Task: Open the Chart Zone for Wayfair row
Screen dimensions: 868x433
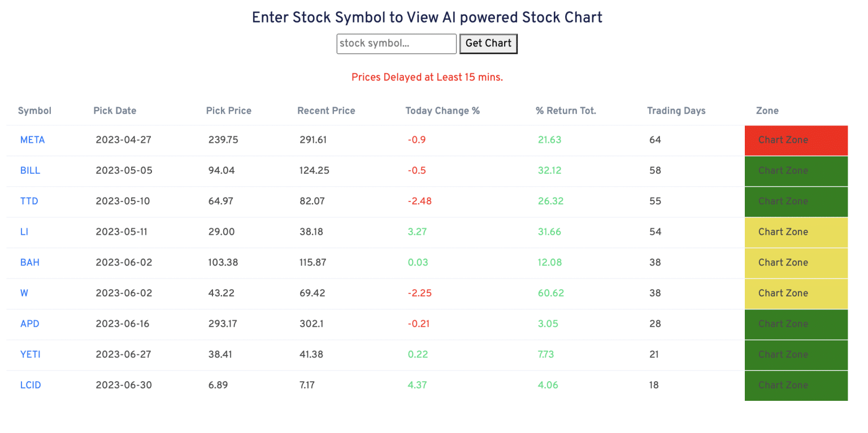Action: click(x=796, y=293)
